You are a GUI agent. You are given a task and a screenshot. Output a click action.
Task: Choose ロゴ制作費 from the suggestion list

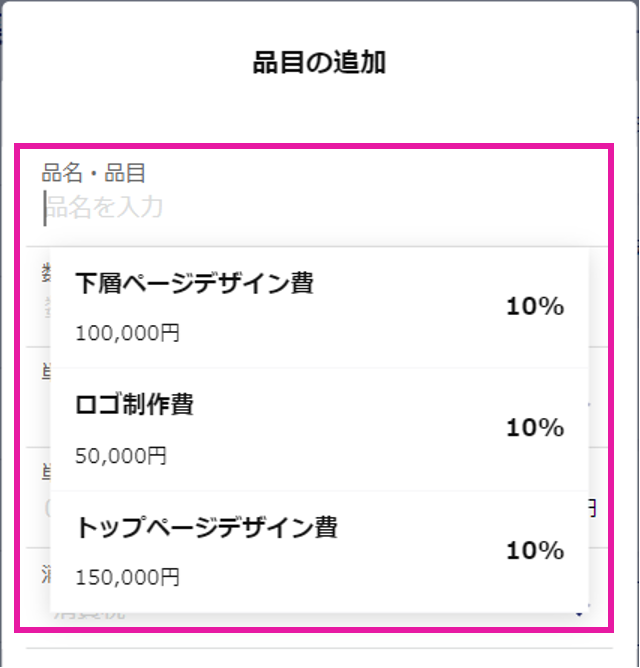point(319,429)
